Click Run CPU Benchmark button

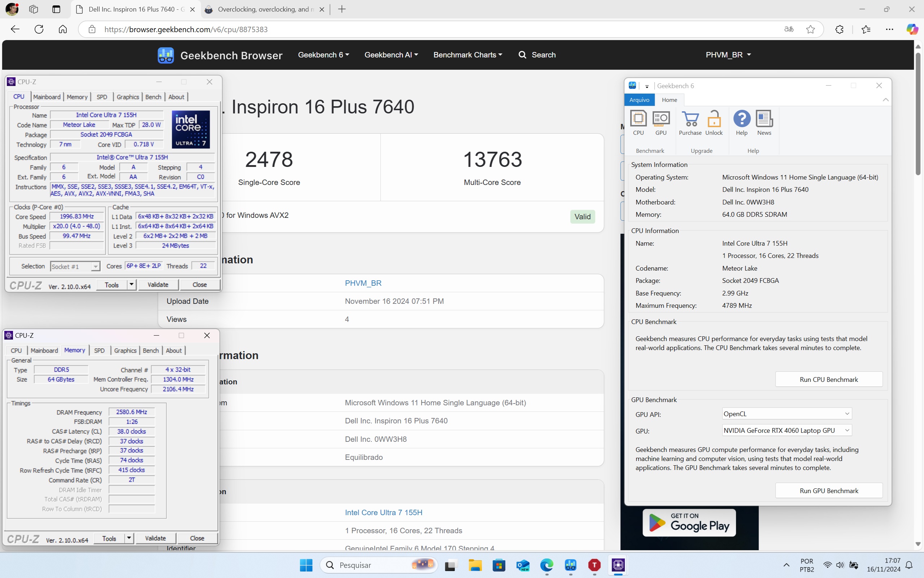(829, 379)
